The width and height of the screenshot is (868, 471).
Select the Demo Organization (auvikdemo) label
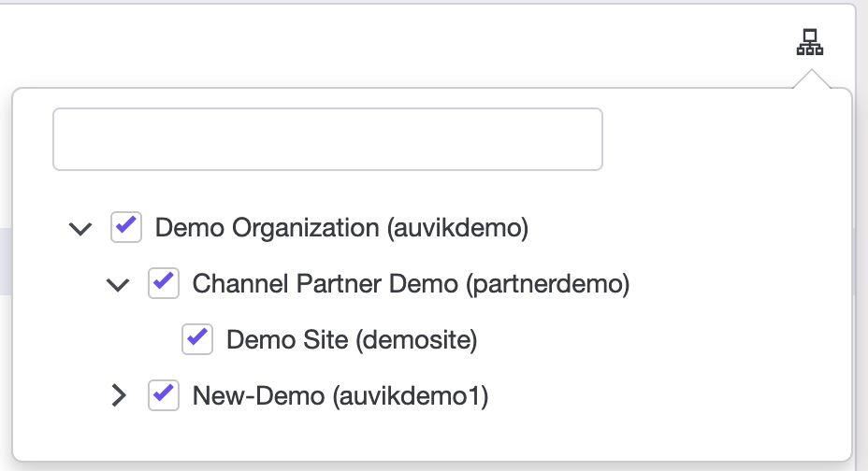pos(341,228)
